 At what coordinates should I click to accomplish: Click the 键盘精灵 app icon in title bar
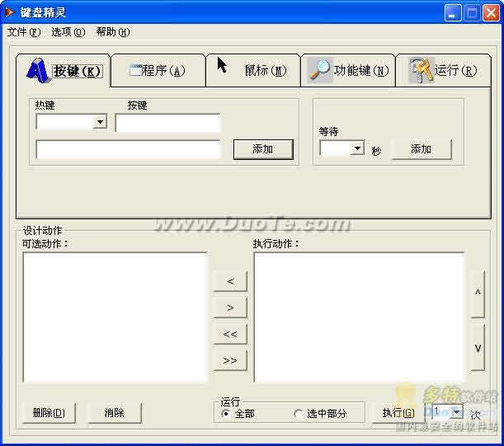(x=9, y=12)
